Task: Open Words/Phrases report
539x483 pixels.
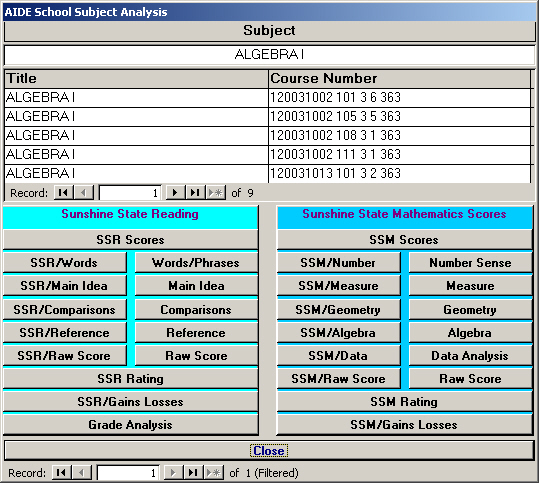Action: point(196,263)
